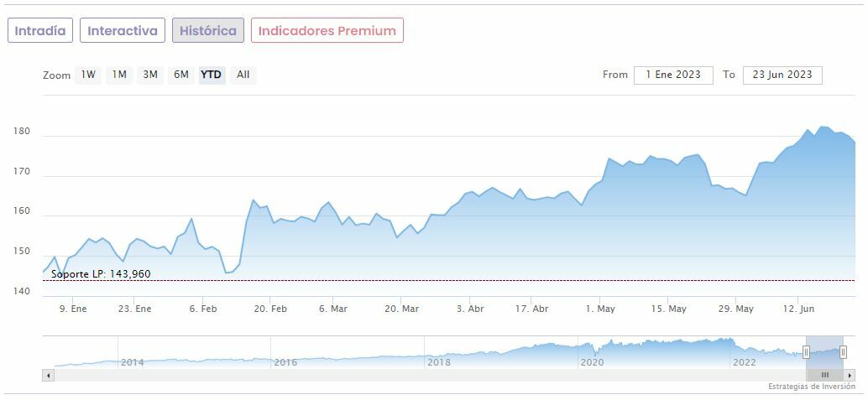Select the Histórica tab

pos(208,31)
